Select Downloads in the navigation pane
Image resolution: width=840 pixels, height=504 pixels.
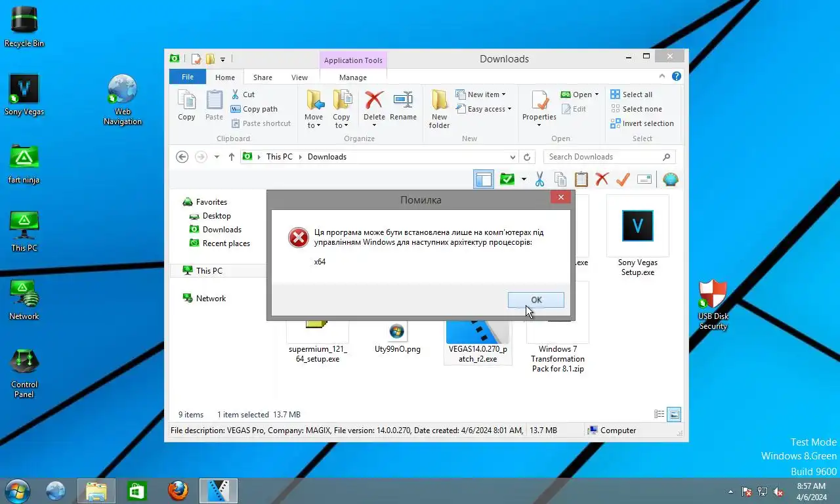coord(222,230)
